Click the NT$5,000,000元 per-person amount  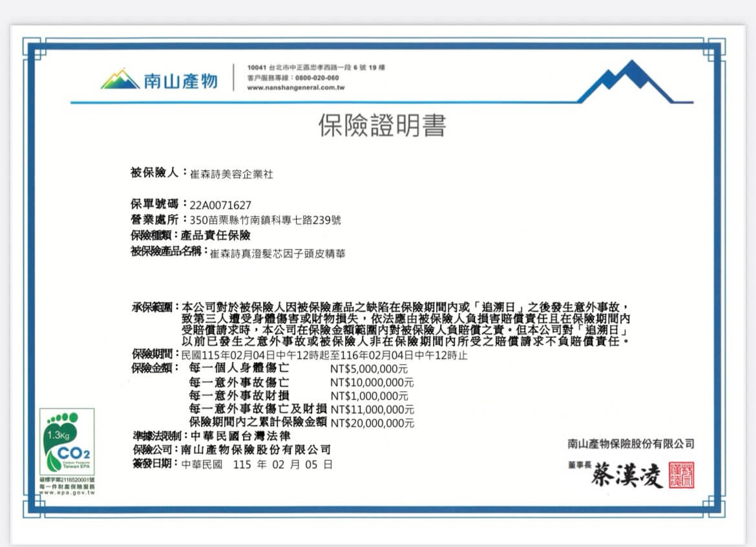click(x=369, y=369)
